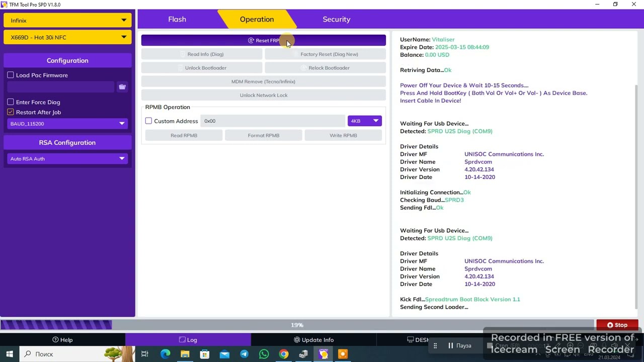The width and height of the screenshot is (644, 362).
Task: Switch to the Flash tab
Action: [177, 19]
